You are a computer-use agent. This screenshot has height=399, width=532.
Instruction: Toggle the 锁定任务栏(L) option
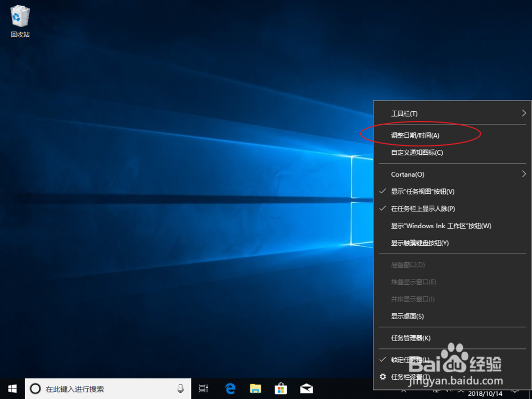(x=452, y=360)
